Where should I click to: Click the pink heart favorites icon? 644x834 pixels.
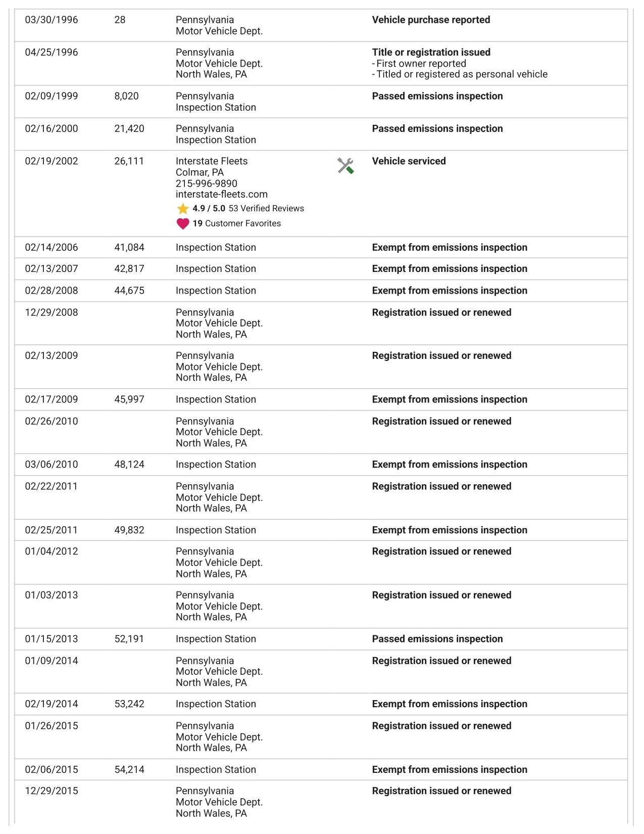(183, 223)
